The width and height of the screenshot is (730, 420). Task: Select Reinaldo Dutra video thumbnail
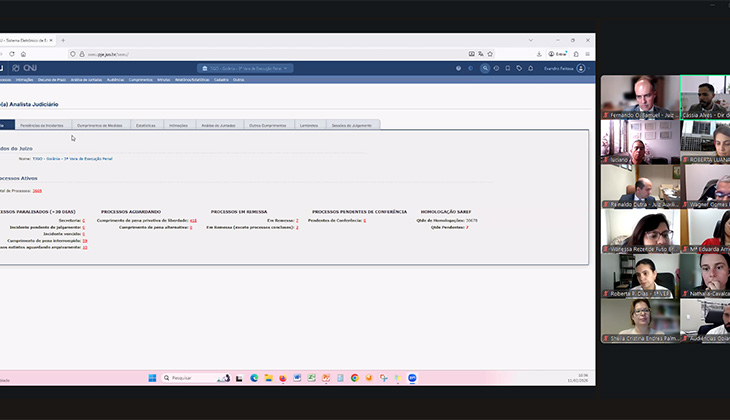640,186
